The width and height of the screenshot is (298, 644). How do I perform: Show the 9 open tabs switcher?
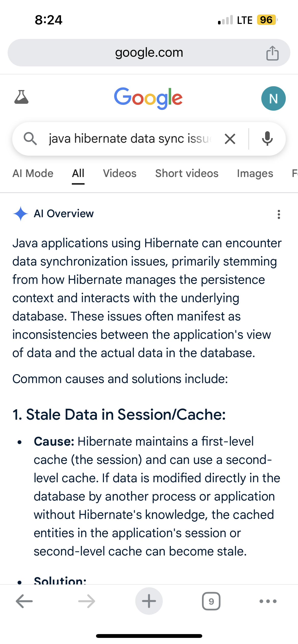pyautogui.click(x=211, y=601)
